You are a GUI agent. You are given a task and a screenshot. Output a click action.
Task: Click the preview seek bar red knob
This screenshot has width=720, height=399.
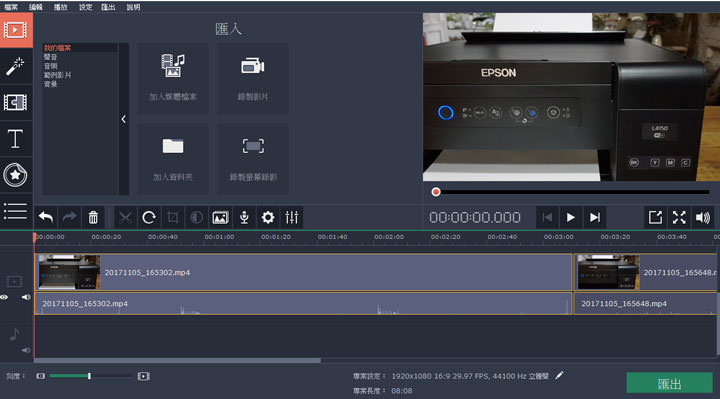[x=436, y=192]
